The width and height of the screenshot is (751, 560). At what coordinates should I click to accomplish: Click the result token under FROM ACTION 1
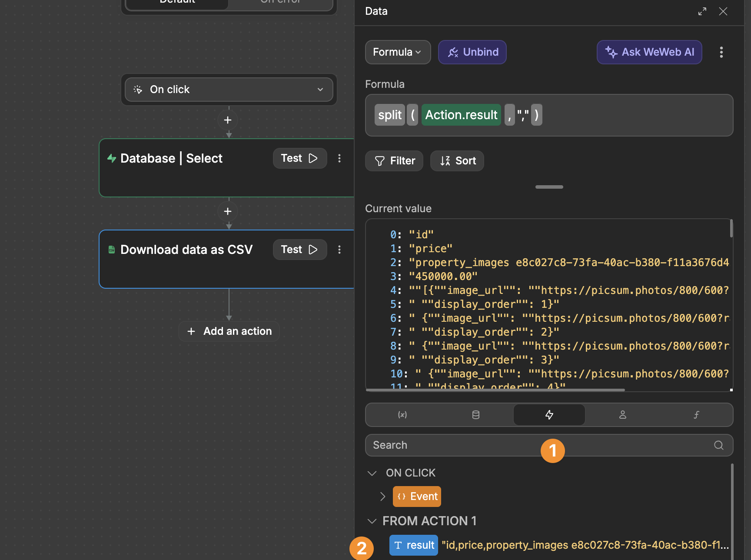coord(413,545)
